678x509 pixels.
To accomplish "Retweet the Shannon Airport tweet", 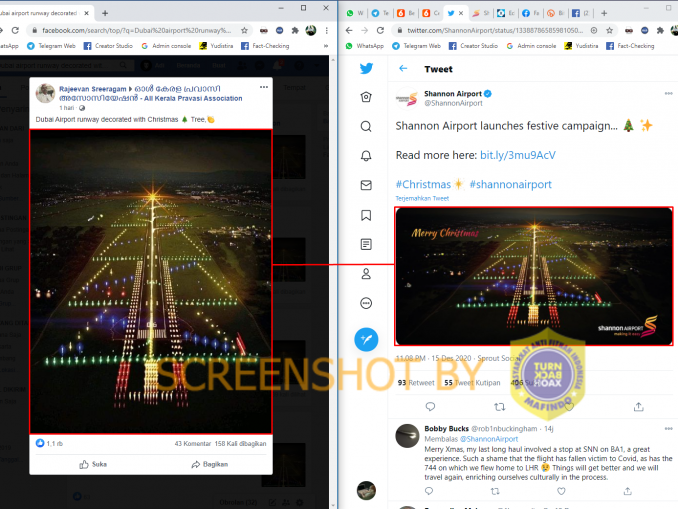I will click(x=499, y=407).
